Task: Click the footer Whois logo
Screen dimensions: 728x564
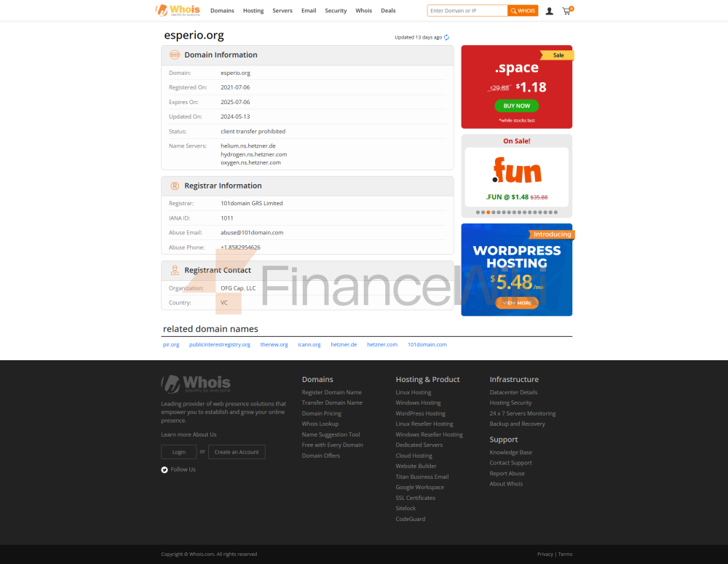Action: coord(196,384)
